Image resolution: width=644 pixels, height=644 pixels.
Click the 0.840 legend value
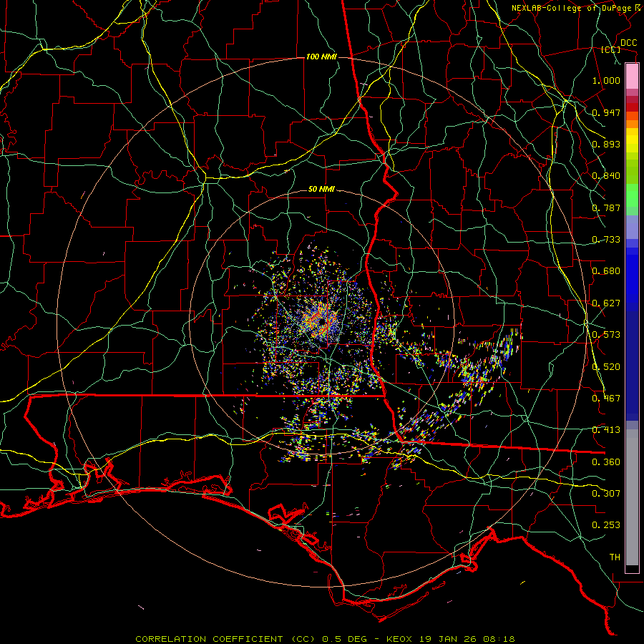click(606, 176)
